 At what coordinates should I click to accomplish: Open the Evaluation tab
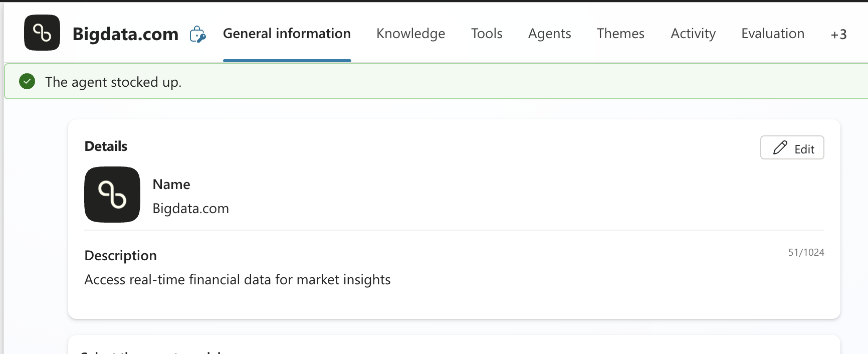point(772,33)
